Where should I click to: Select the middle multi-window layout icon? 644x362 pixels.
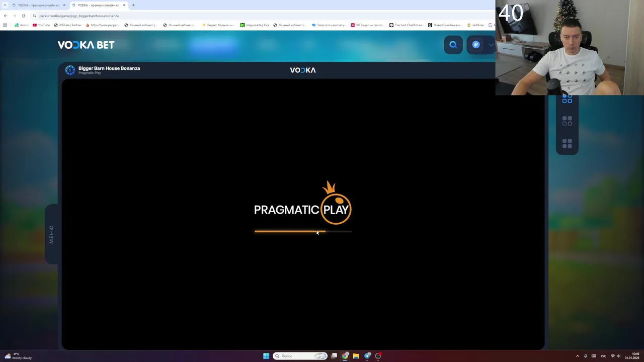coord(567,121)
